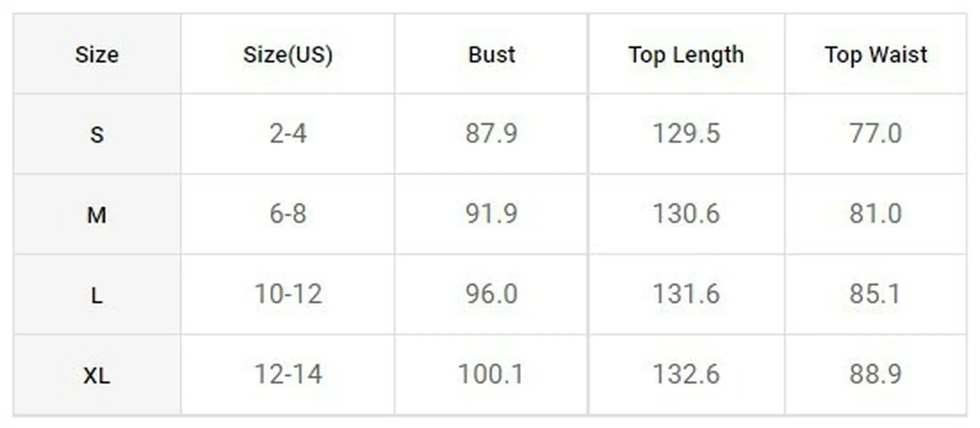The width and height of the screenshot is (980, 428).
Task: Select the Size(US) column header
Action: [x=288, y=55]
